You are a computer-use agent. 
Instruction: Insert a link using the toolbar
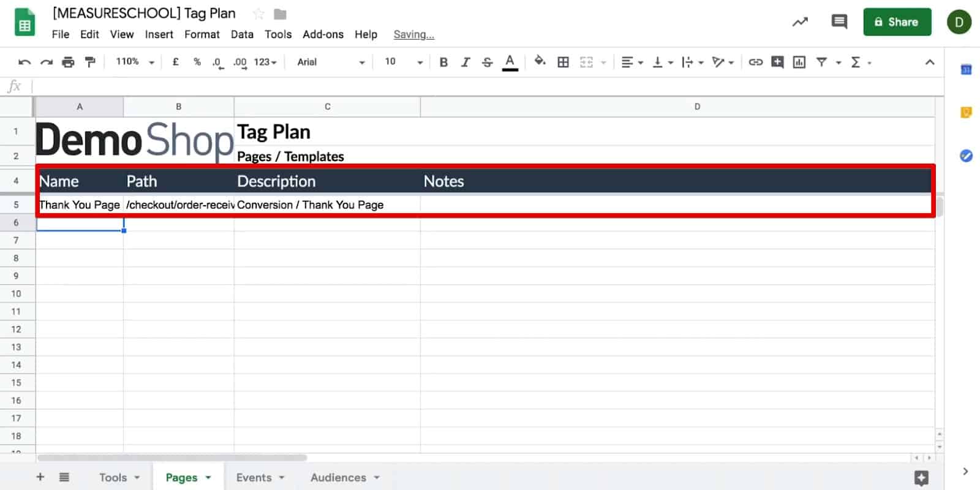pyautogui.click(x=755, y=62)
